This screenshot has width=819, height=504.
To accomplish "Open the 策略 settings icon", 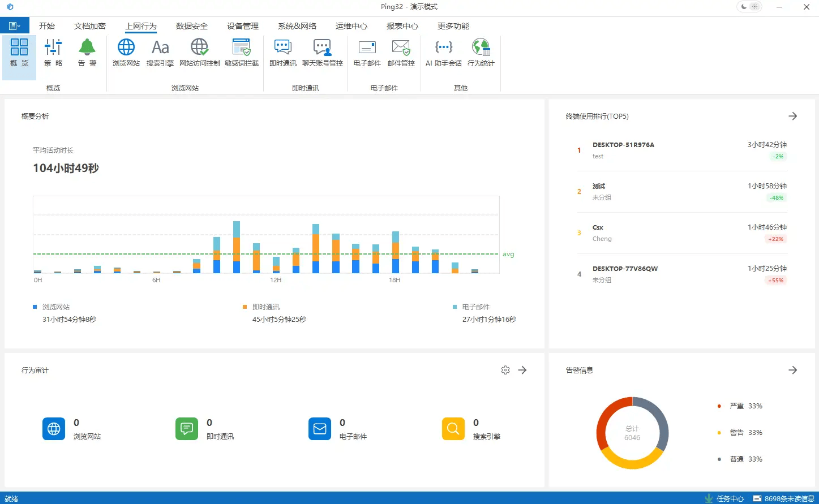I will coord(53,53).
